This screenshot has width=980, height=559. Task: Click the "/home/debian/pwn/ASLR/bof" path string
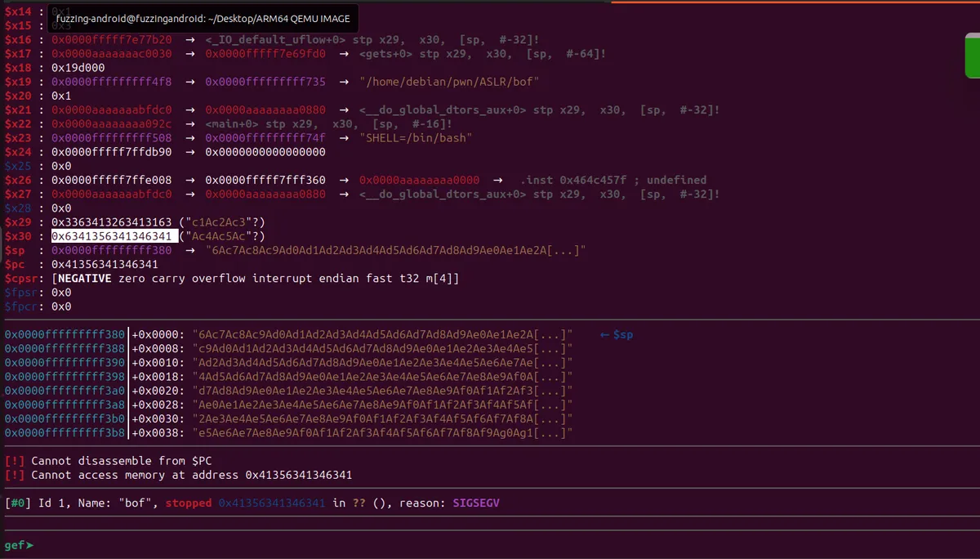[449, 82]
